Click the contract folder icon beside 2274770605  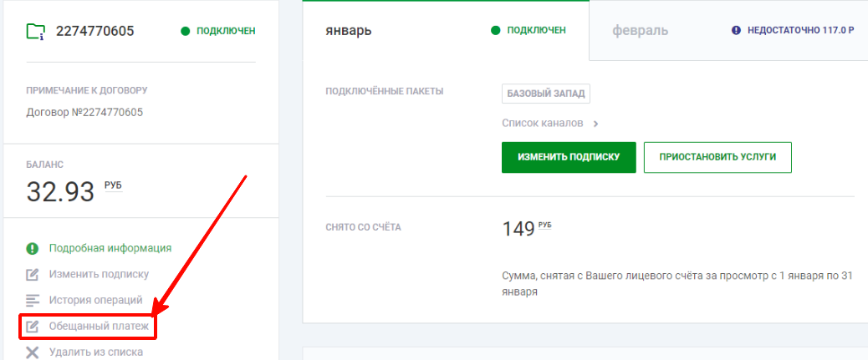click(x=35, y=32)
